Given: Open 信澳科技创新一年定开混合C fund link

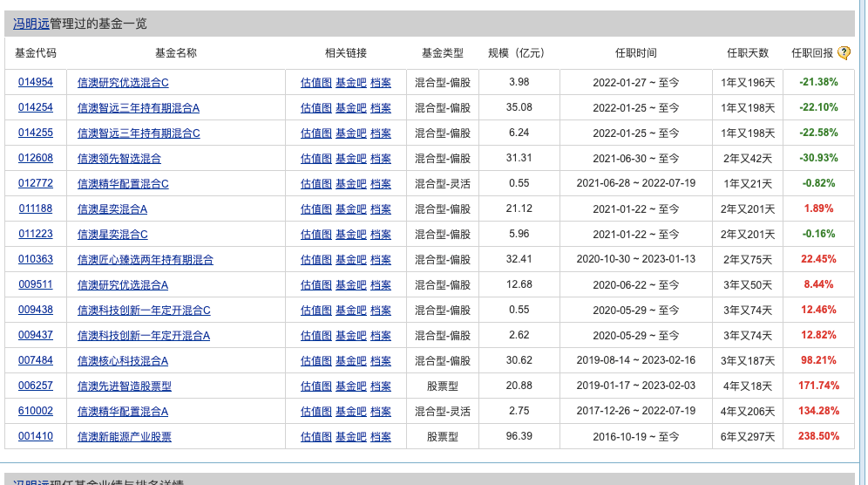Looking at the screenshot, I should click(x=144, y=311).
